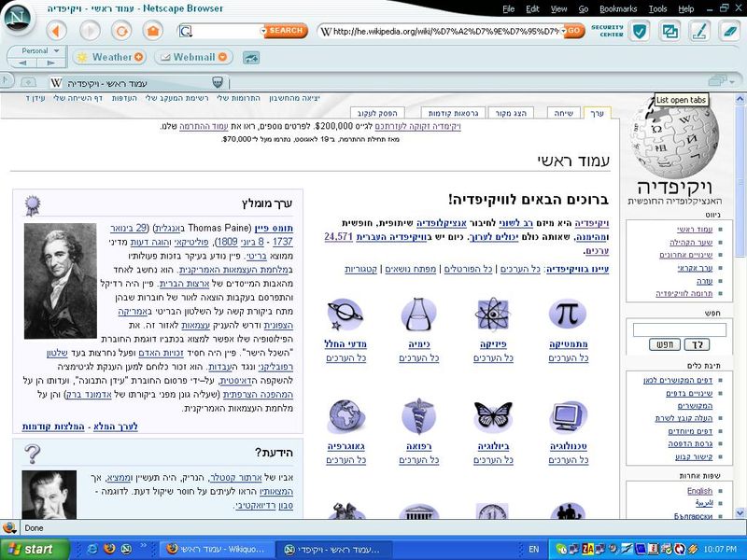The height and width of the screenshot is (560, 747).
Task: Expand the Weather button orange arrow
Action: click(x=138, y=57)
